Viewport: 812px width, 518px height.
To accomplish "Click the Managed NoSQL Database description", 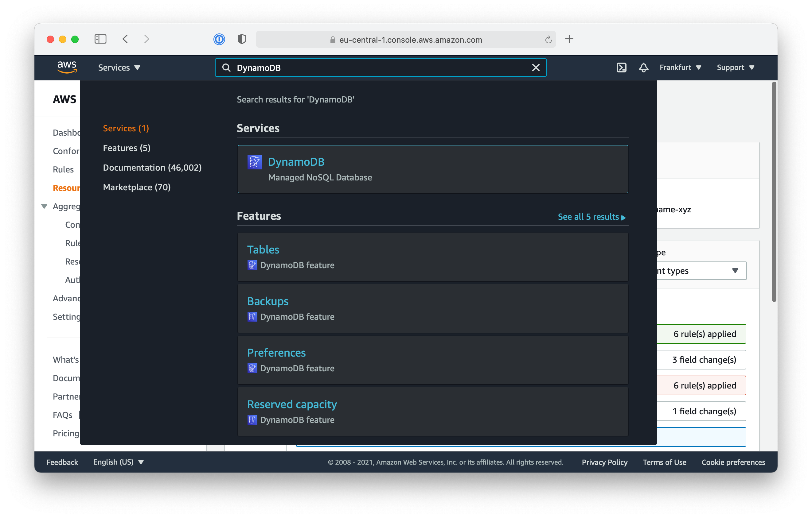I will pyautogui.click(x=320, y=178).
